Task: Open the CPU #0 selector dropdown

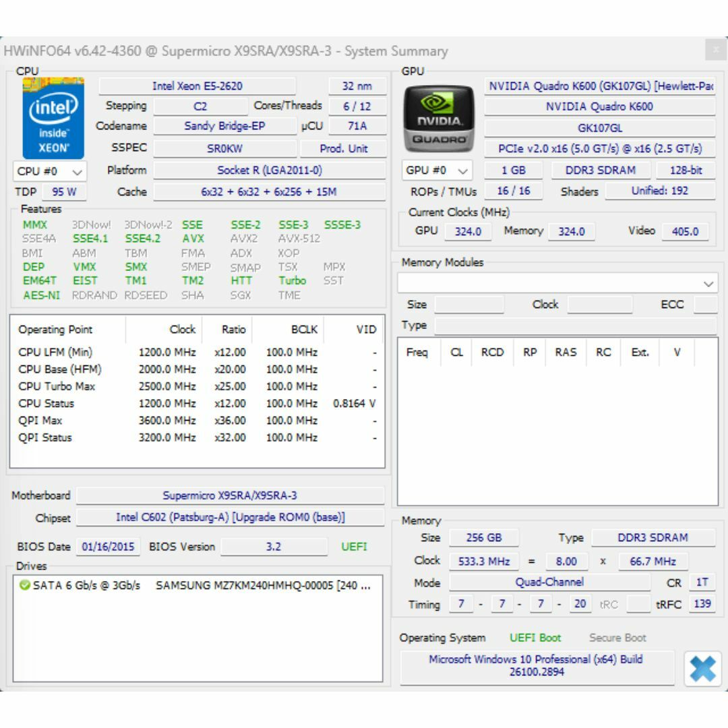Action: [x=50, y=171]
